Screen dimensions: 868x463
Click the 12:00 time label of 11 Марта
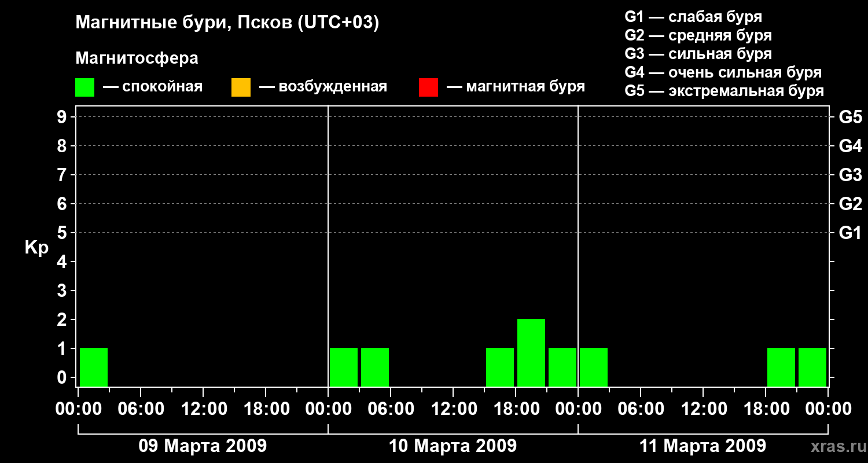click(x=703, y=409)
